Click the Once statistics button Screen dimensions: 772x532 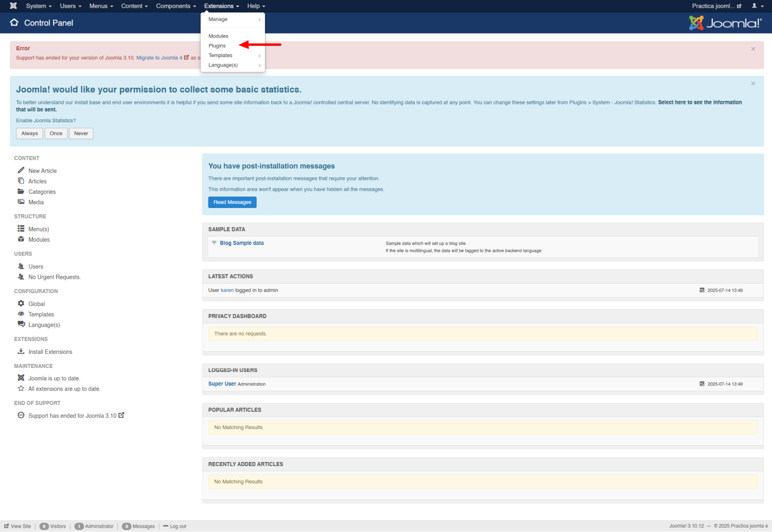[56, 133]
